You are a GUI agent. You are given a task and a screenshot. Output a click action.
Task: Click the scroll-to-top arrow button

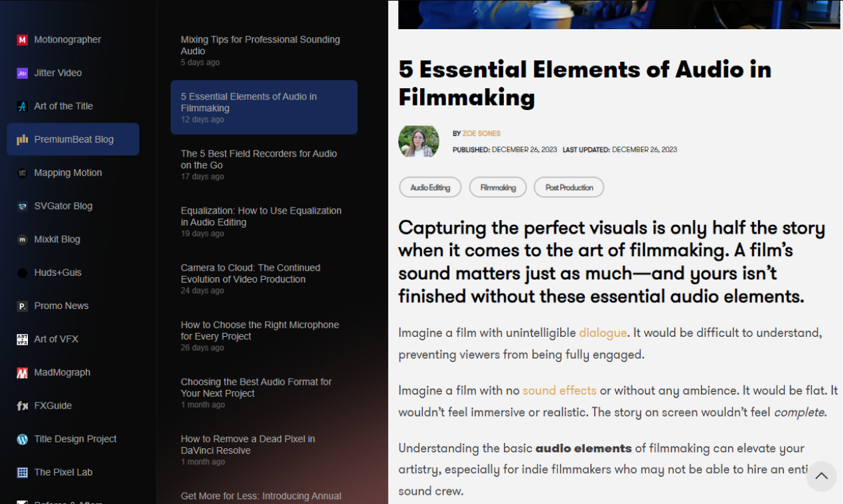coord(822,476)
